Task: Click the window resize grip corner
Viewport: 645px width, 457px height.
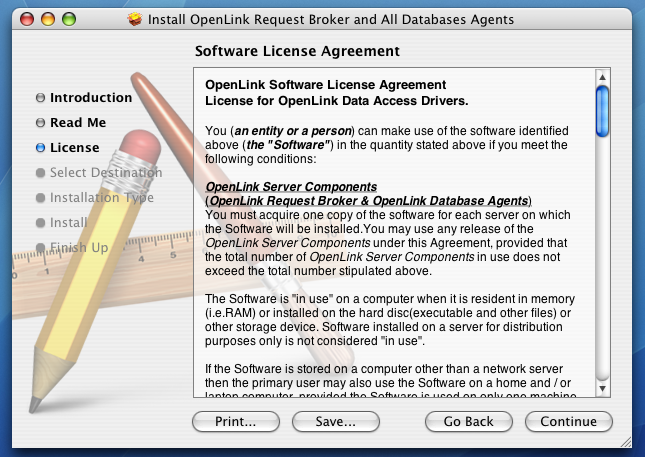Action: coord(635,447)
